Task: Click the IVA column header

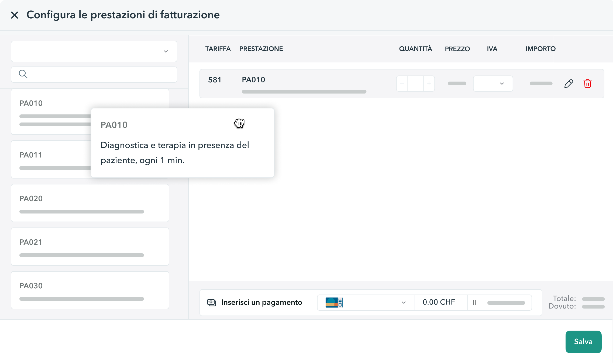Action: pyautogui.click(x=492, y=49)
